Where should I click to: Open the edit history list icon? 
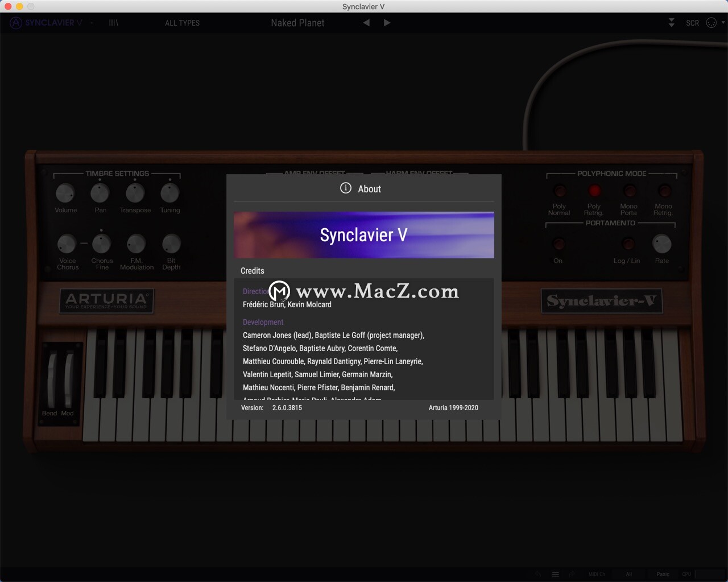[556, 574]
